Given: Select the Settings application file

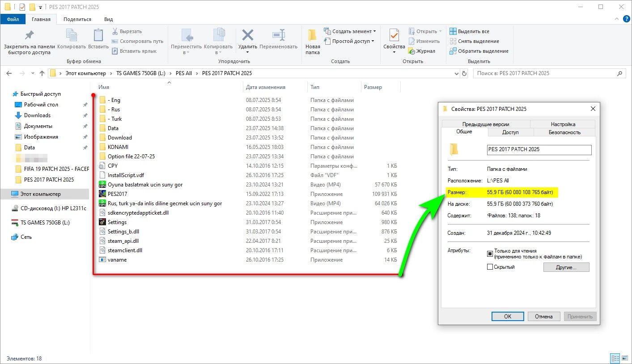Looking at the screenshot, I should 117,222.
